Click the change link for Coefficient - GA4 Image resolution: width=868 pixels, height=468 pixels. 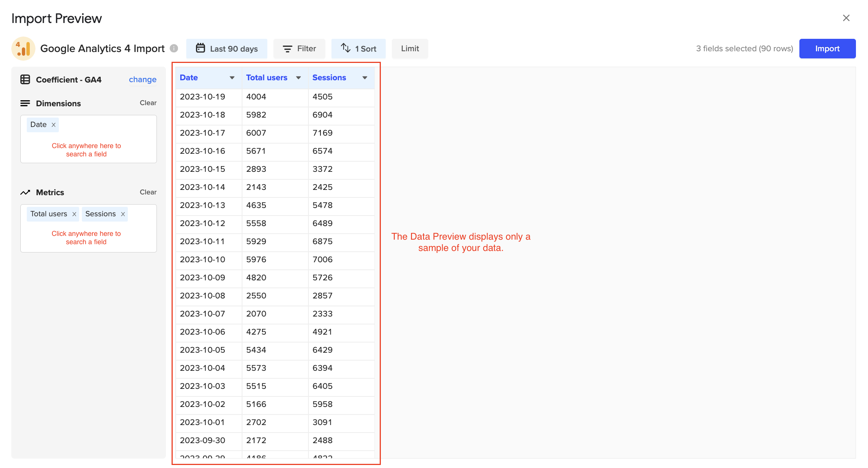pos(143,80)
